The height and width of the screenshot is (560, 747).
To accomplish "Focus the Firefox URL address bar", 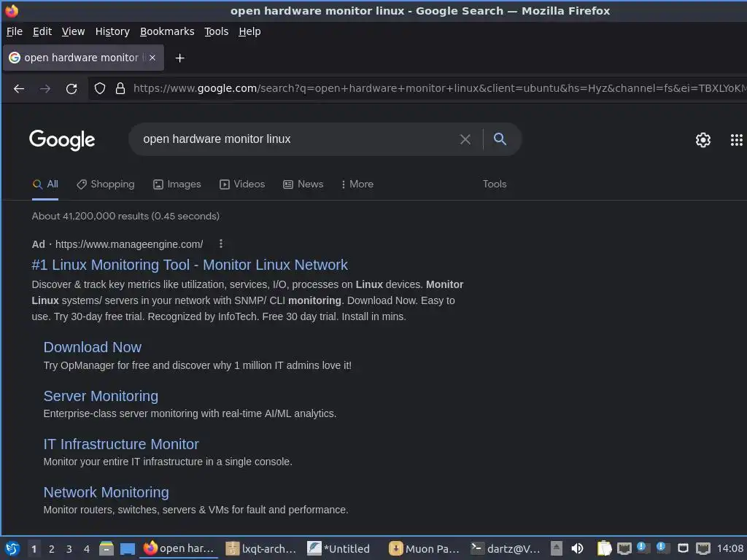I will (438, 88).
